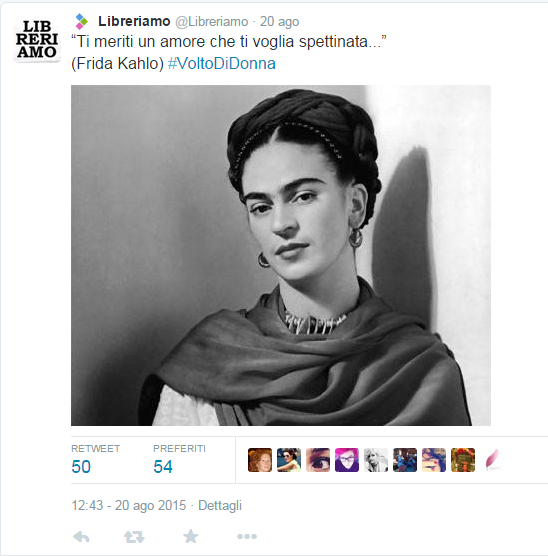This screenshot has height=556, width=548.
Task: Open the pink feather avatar
Action: [492, 460]
